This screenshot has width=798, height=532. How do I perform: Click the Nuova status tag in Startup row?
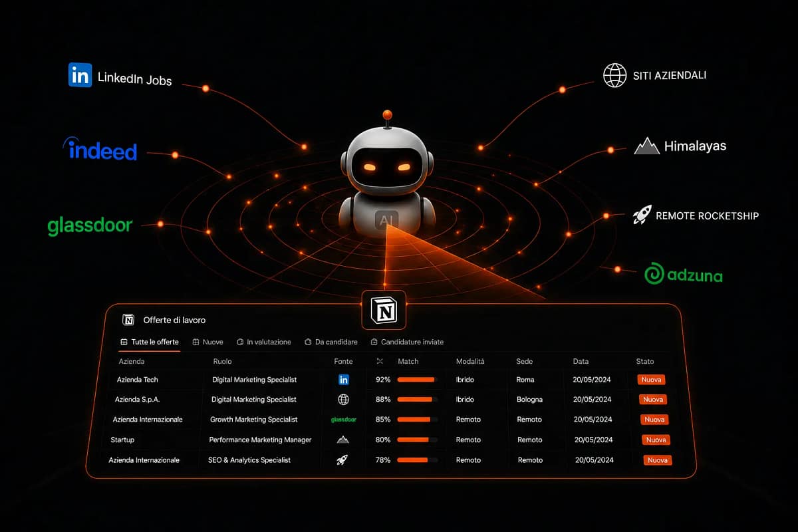click(x=656, y=440)
